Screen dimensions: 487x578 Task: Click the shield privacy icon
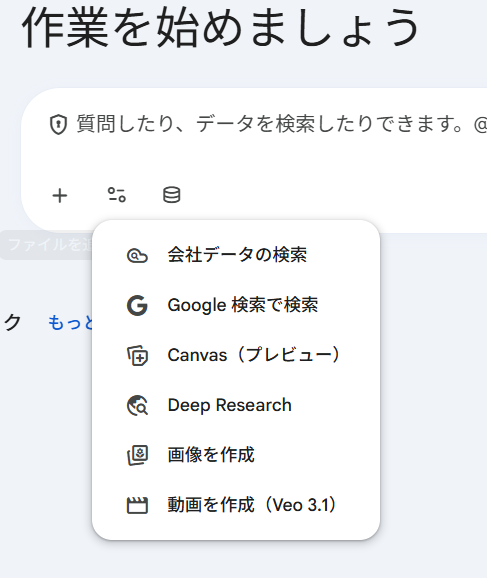58,124
